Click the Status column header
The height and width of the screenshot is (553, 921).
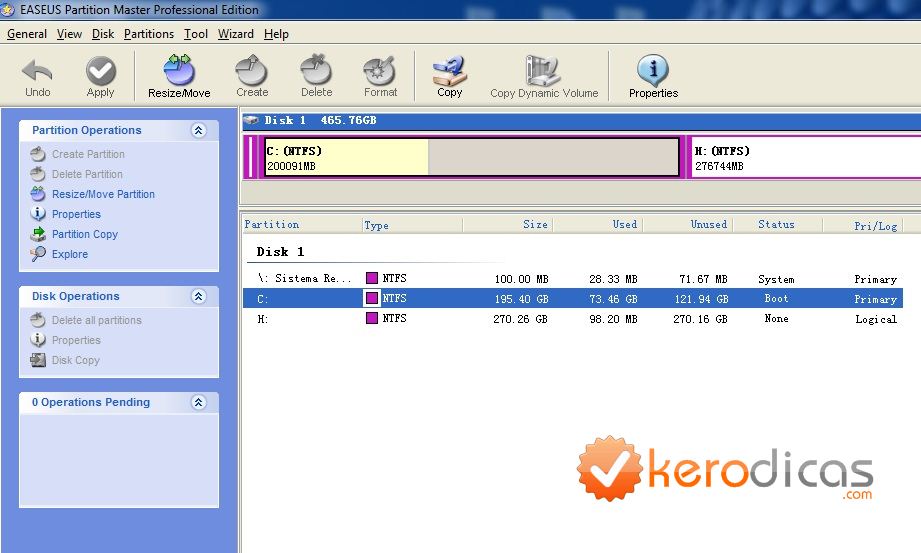click(778, 224)
